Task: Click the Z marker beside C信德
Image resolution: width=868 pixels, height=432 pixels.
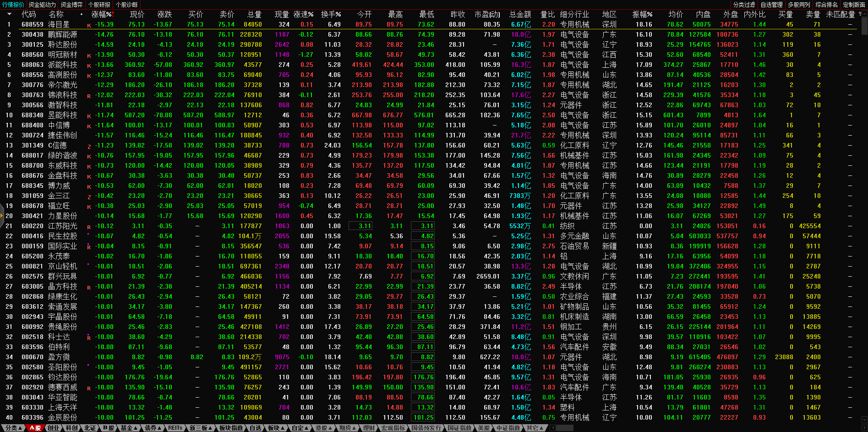Action: tap(89, 147)
